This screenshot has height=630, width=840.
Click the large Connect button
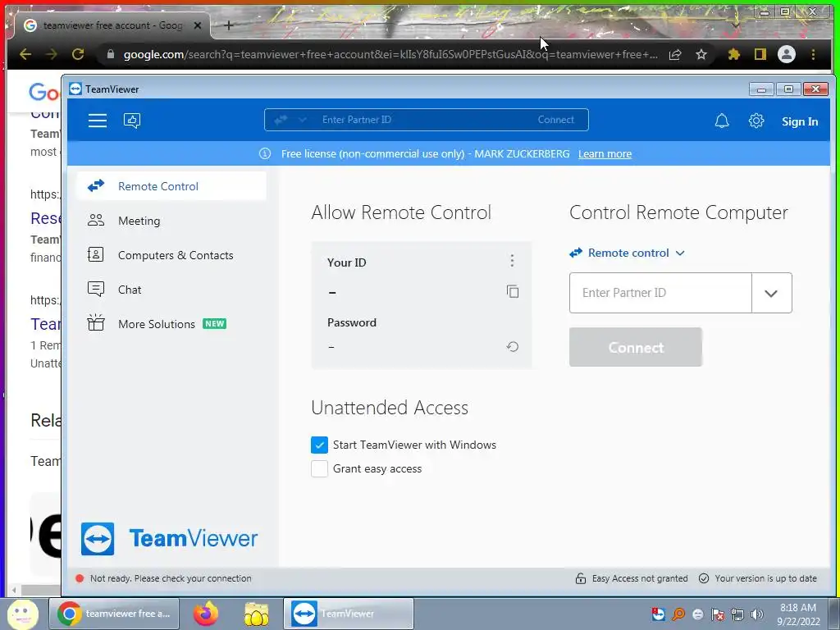pos(636,347)
